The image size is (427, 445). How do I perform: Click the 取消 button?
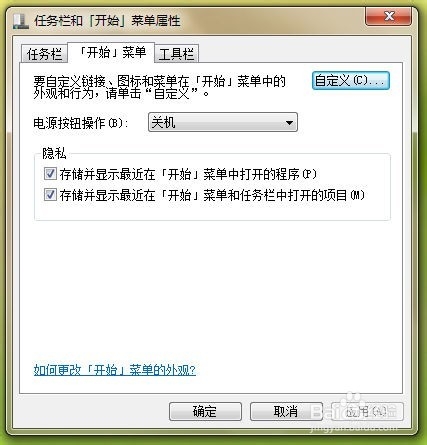pyautogui.click(x=286, y=411)
